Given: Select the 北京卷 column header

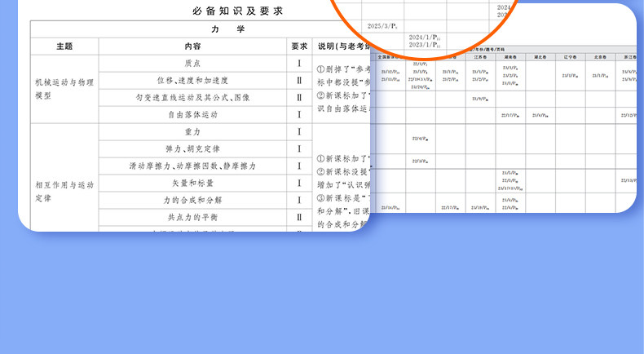Looking at the screenshot, I should 600,57.
